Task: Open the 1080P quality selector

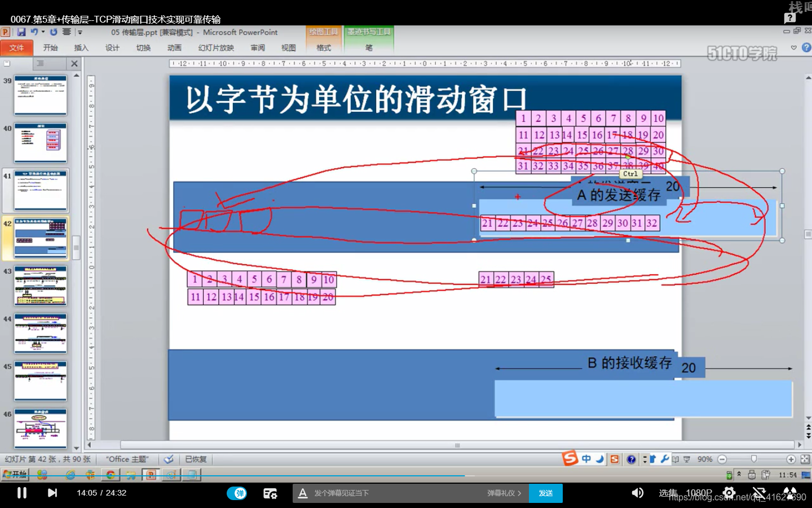Action: 699,493
